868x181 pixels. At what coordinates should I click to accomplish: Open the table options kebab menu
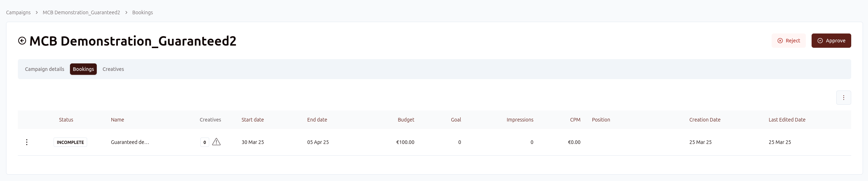843,98
